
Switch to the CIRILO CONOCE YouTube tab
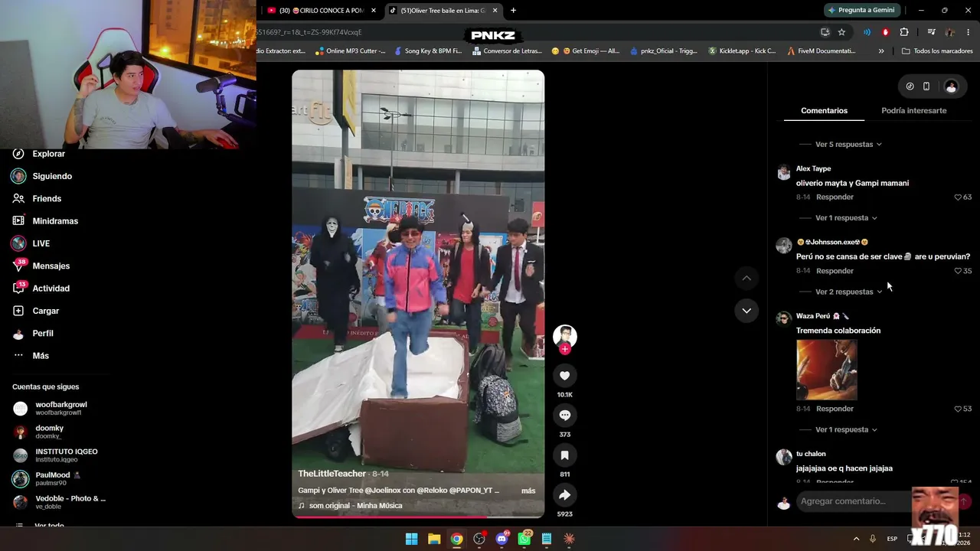pyautogui.click(x=321, y=11)
